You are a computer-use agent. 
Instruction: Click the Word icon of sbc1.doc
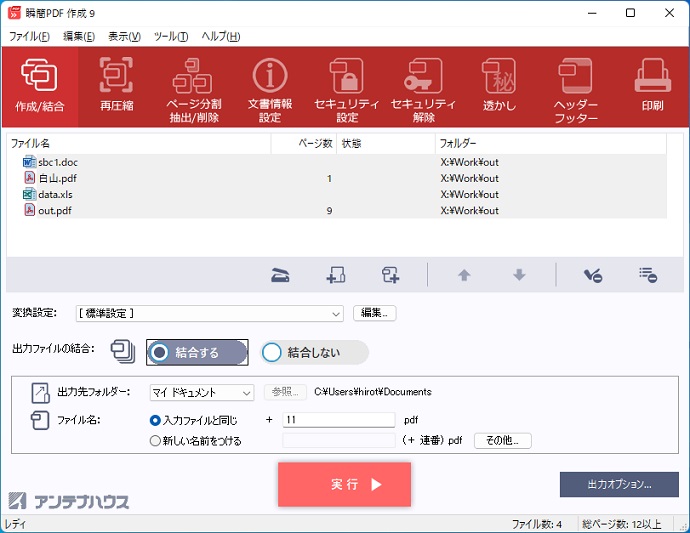pos(29,162)
